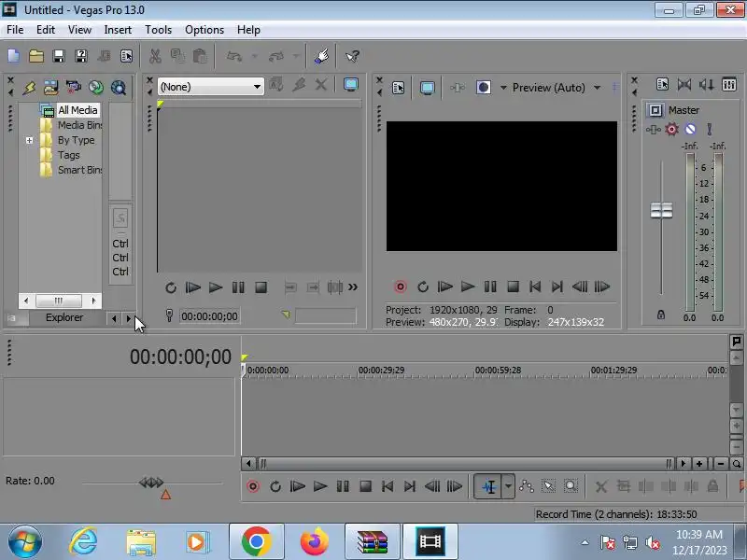Screen dimensions: 747x560
Task: Click the playback Rate scrub slider
Action: [151, 483]
